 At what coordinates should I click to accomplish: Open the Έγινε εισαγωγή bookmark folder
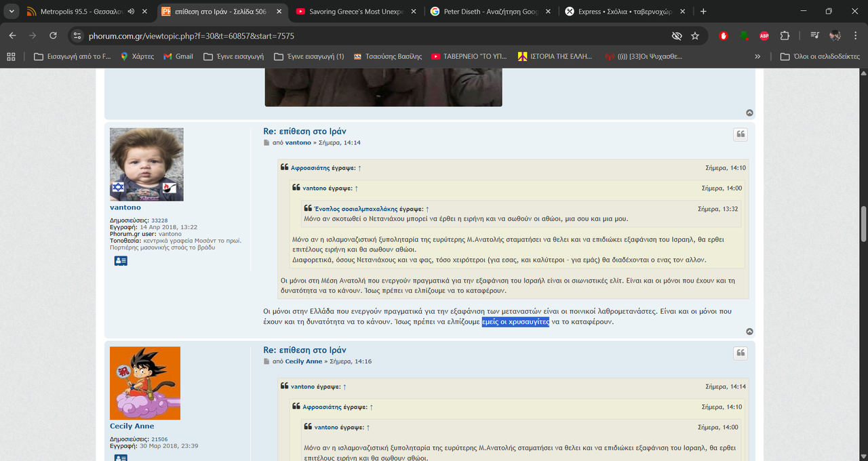234,56
